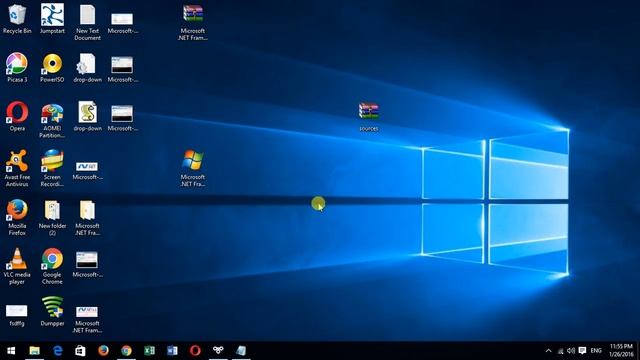The width and height of the screenshot is (640, 360).
Task: Select the New folder (2) icon
Action: point(52,217)
